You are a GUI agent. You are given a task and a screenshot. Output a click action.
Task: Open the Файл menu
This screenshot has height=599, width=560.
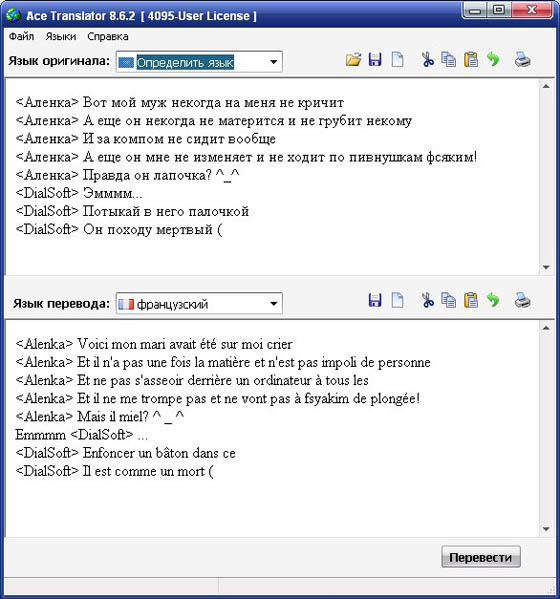click(x=21, y=36)
